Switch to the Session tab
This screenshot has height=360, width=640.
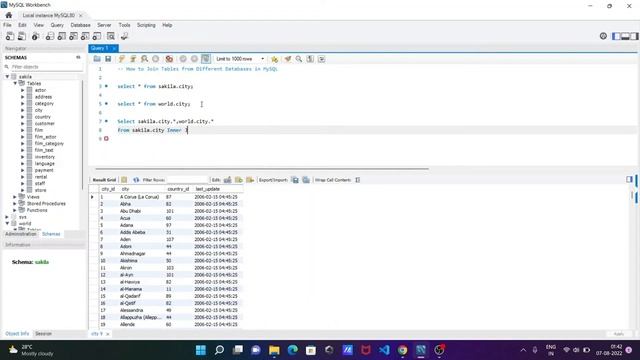(43, 333)
